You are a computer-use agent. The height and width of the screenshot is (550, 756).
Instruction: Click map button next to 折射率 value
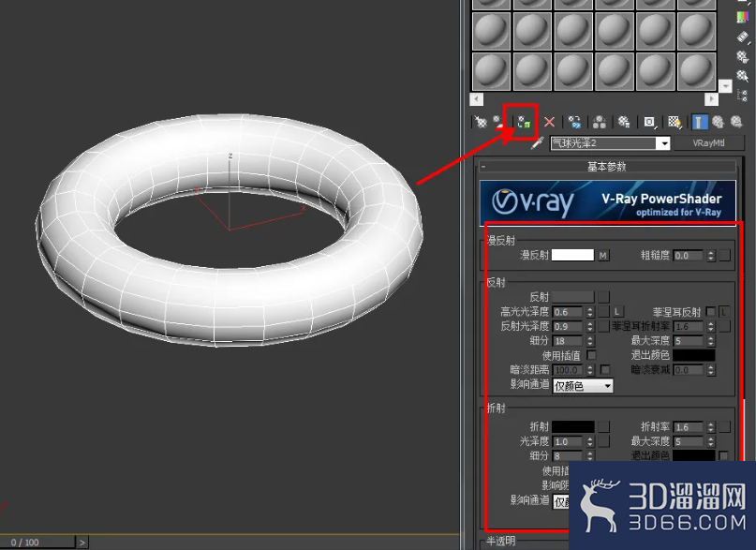pos(725,426)
